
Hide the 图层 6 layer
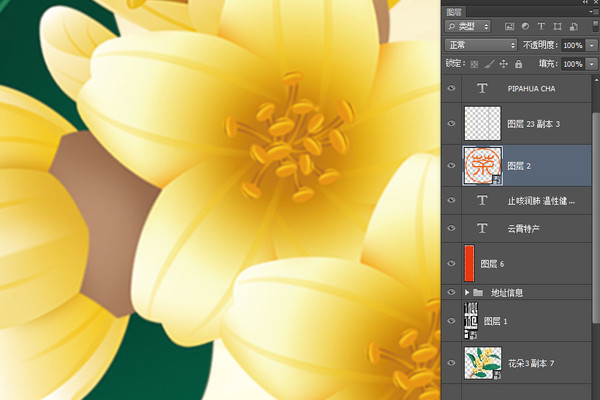tap(452, 263)
